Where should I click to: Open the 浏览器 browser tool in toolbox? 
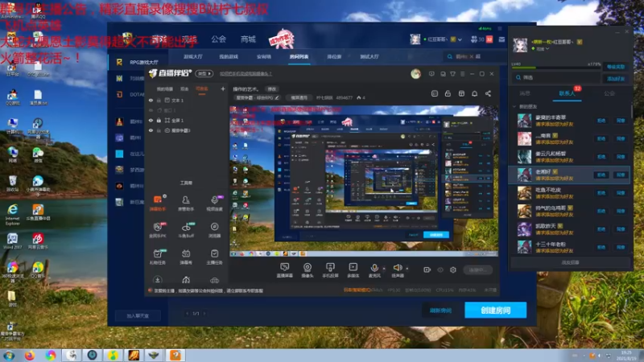coord(214,230)
